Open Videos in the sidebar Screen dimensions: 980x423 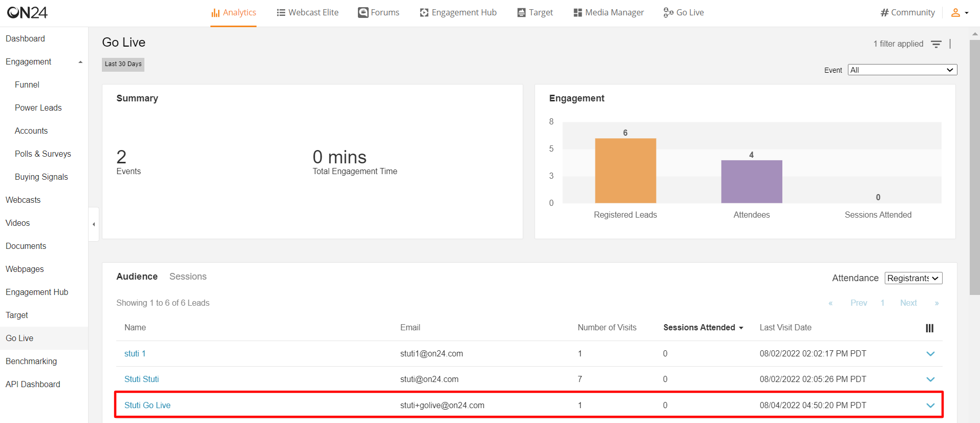coord(18,223)
